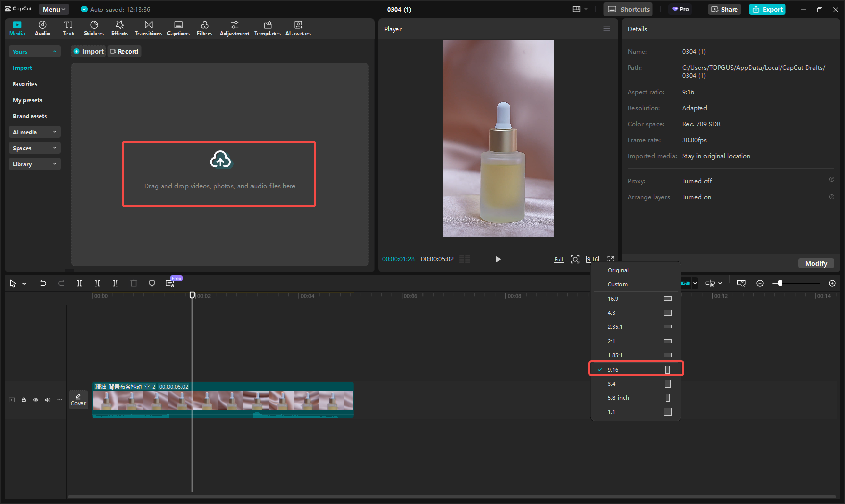Mute the video track audio
This screenshot has width=845, height=504.
click(48, 400)
